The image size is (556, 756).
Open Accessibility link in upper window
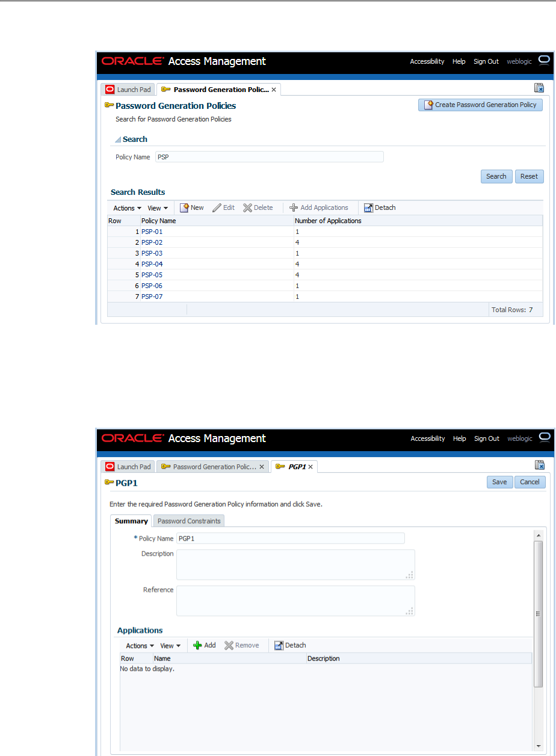click(427, 61)
